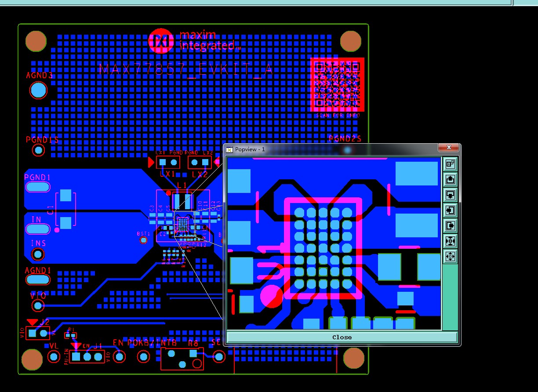Select the C1 capacitor footprint
This screenshot has width=538, height=392.
pyautogui.click(x=65, y=209)
